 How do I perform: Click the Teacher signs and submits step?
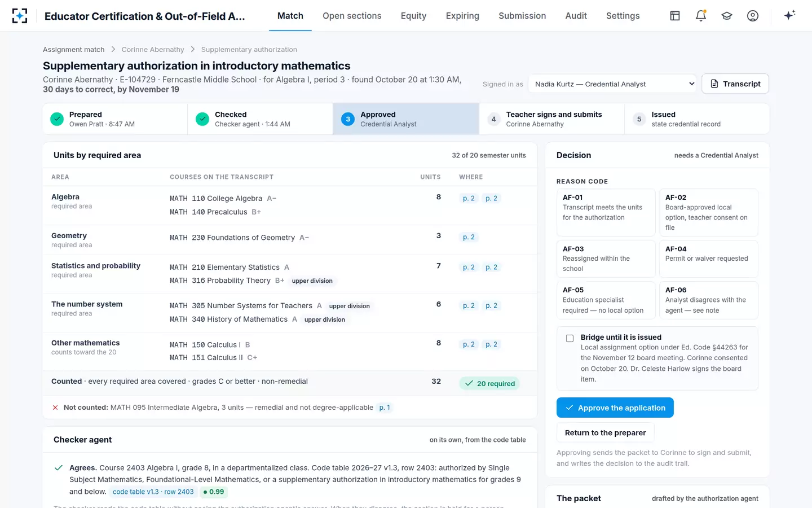pyautogui.click(x=551, y=119)
